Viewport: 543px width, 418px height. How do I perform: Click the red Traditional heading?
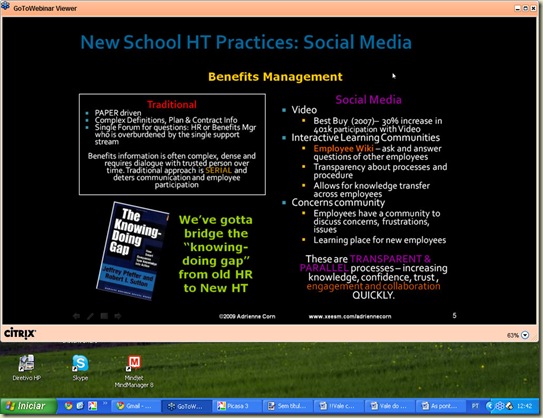coord(172,104)
